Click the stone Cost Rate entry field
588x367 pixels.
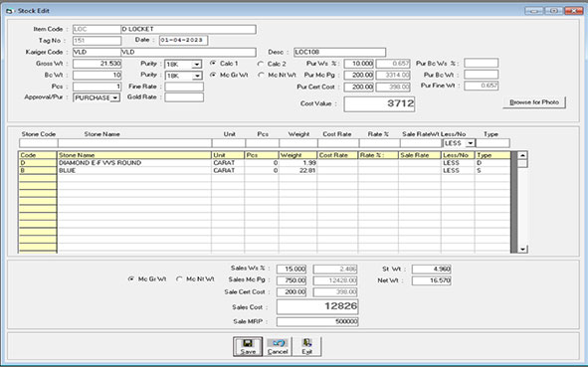tap(338, 143)
